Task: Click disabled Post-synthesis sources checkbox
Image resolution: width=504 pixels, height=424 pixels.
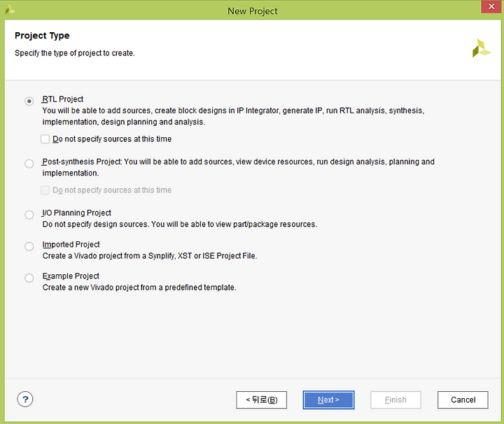Action: point(45,190)
